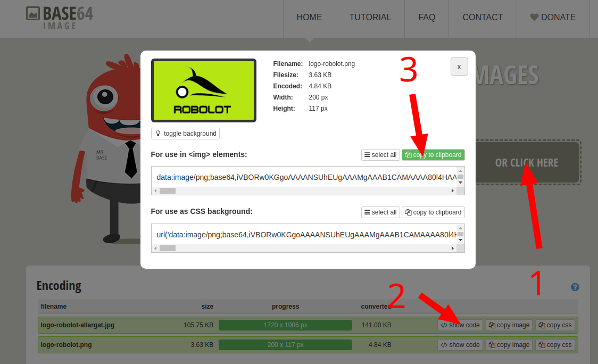Click the select all icon for img elements
Image resolution: width=598 pixels, height=364 pixels.
366,155
